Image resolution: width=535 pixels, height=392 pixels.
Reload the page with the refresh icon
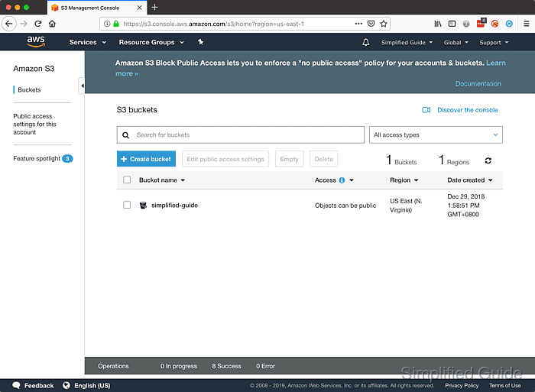[38, 24]
